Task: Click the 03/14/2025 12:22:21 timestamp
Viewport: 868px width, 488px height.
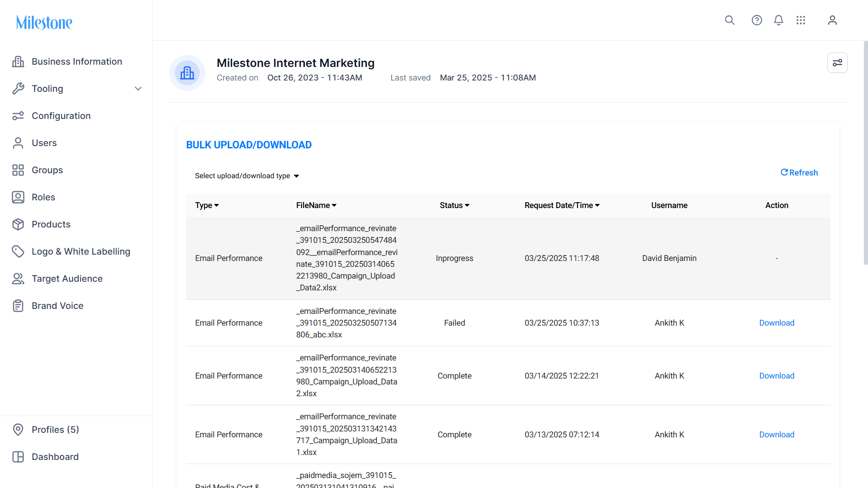Action: (562, 376)
